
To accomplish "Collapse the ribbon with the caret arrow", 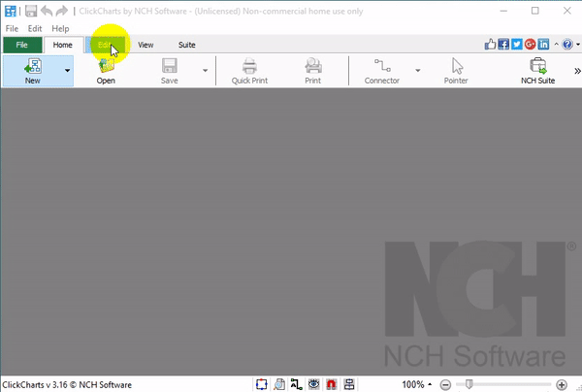I will [x=556, y=45].
